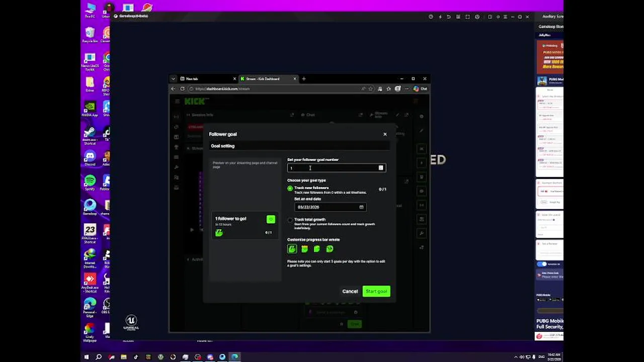Open NVIDIA App desktop shortcut
The height and width of the screenshot is (362, 644).
click(x=90, y=110)
